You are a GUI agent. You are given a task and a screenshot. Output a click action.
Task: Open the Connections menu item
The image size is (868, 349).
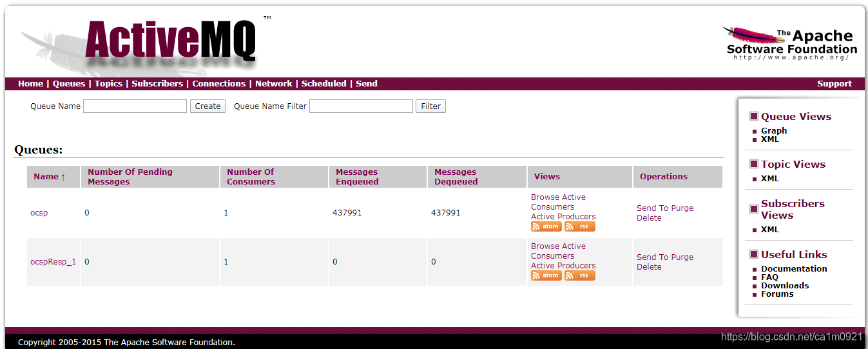click(x=219, y=84)
